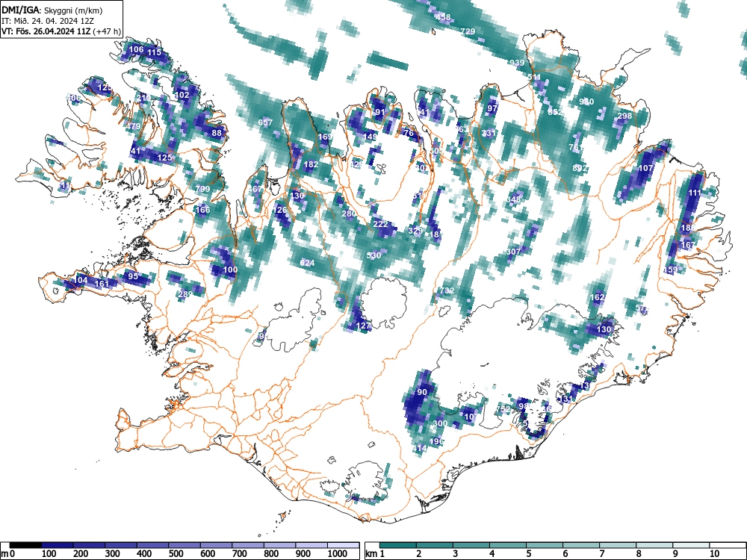Click the 511 visibility value
747x560 pixels.
point(534,77)
